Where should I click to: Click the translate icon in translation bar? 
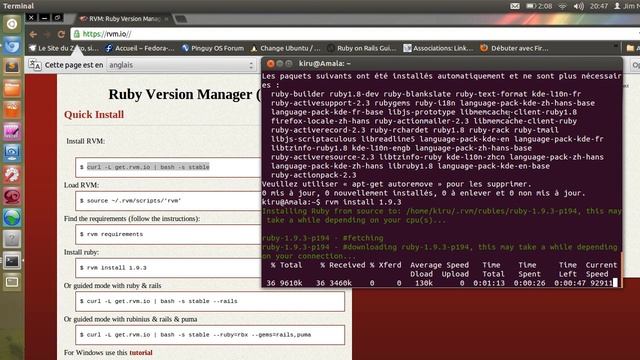tap(35, 65)
